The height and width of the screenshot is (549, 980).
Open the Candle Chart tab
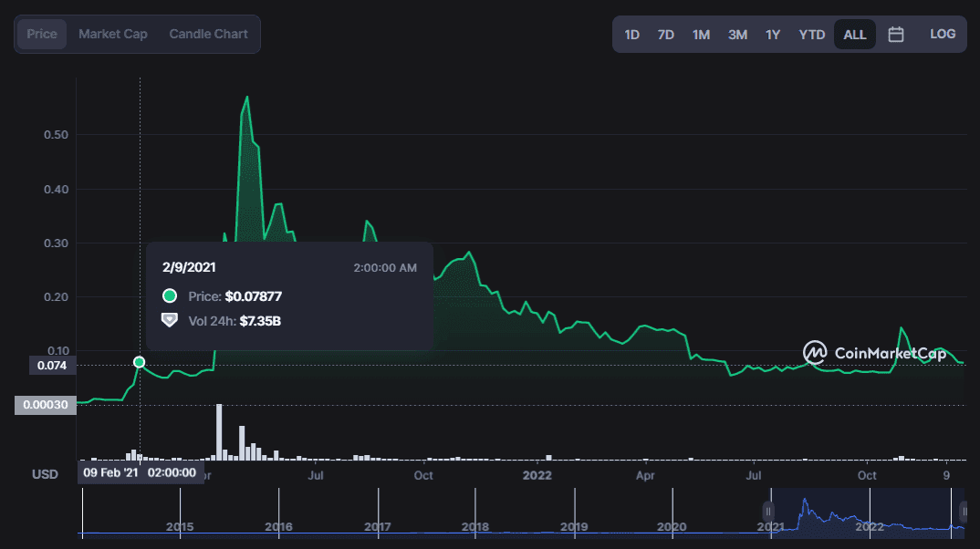coord(208,35)
